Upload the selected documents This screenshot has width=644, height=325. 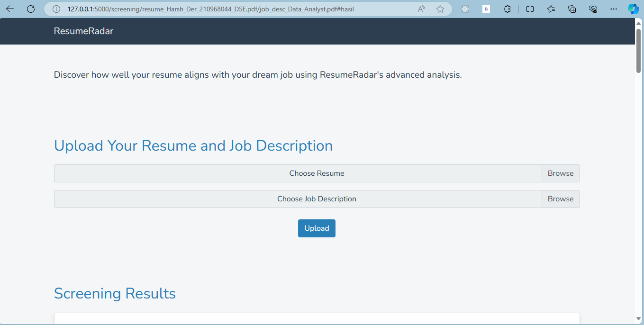[x=317, y=228]
